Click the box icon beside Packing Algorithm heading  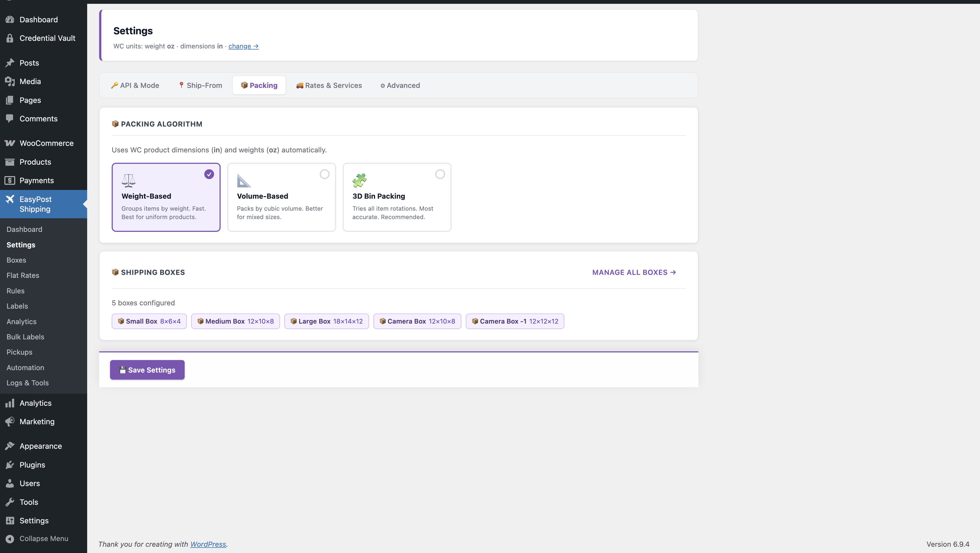coord(115,124)
